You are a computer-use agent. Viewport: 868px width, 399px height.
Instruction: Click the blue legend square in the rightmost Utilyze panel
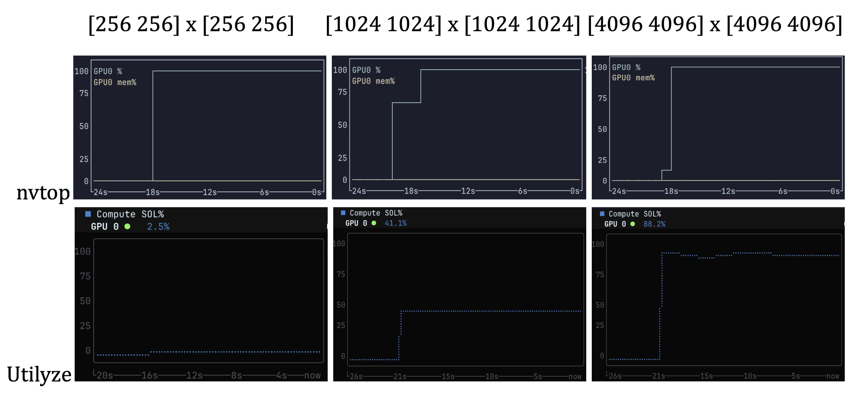tap(602, 214)
